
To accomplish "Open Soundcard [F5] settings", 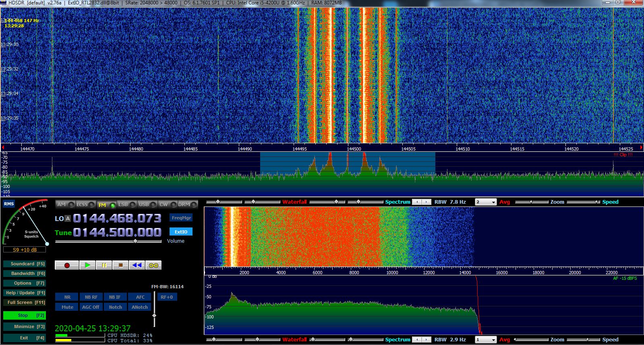I will point(24,264).
